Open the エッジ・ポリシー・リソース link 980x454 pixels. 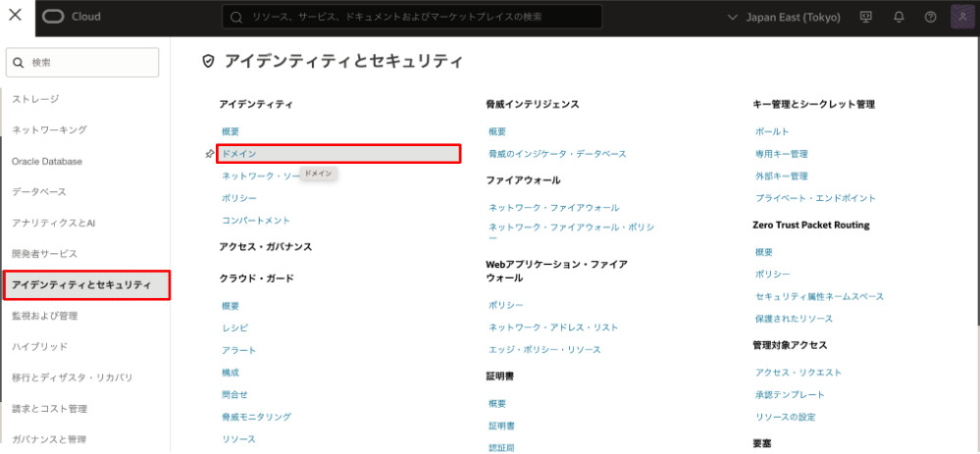545,350
